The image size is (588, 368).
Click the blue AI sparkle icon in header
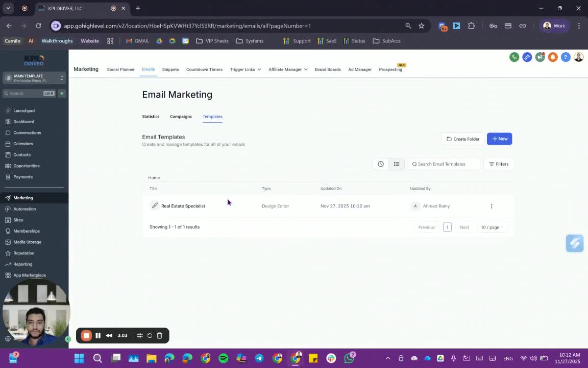(527, 57)
